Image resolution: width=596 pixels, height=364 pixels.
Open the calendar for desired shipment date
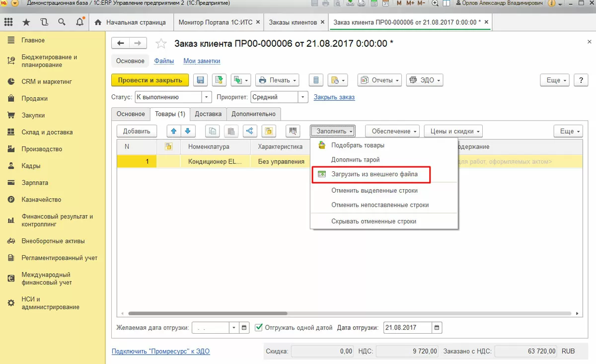pos(244,328)
